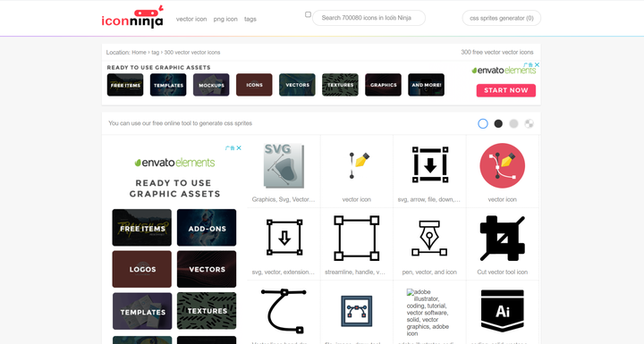
Task: Open the broken adobe illustrator image icon
Action: click(429, 314)
